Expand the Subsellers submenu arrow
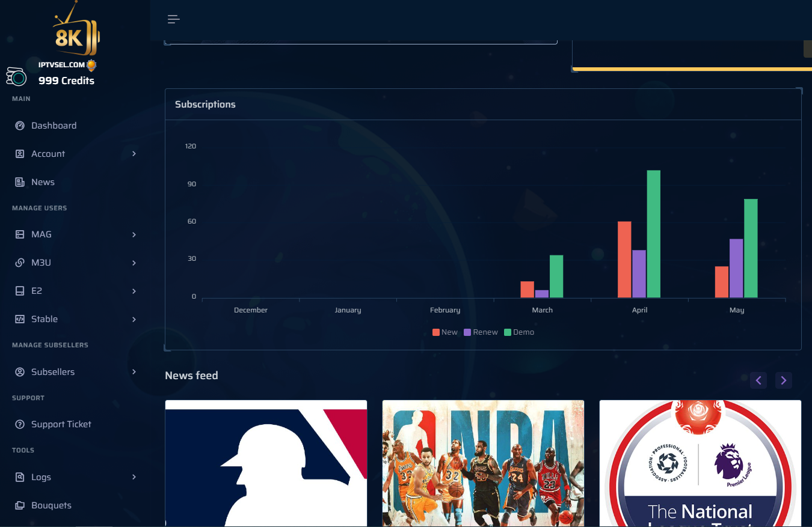The width and height of the screenshot is (812, 527). pos(134,372)
